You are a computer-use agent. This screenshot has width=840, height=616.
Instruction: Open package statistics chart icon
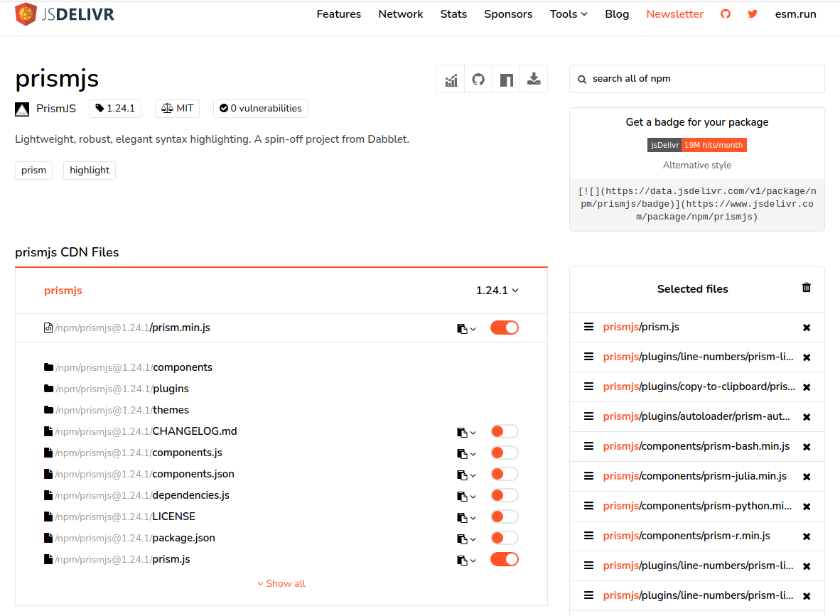tap(451, 80)
